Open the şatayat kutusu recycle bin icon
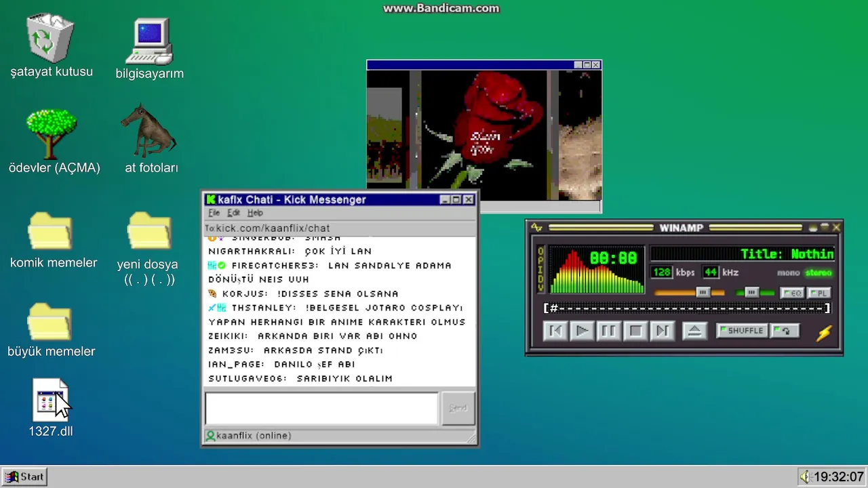Image resolution: width=868 pixels, height=488 pixels. pos(50,39)
